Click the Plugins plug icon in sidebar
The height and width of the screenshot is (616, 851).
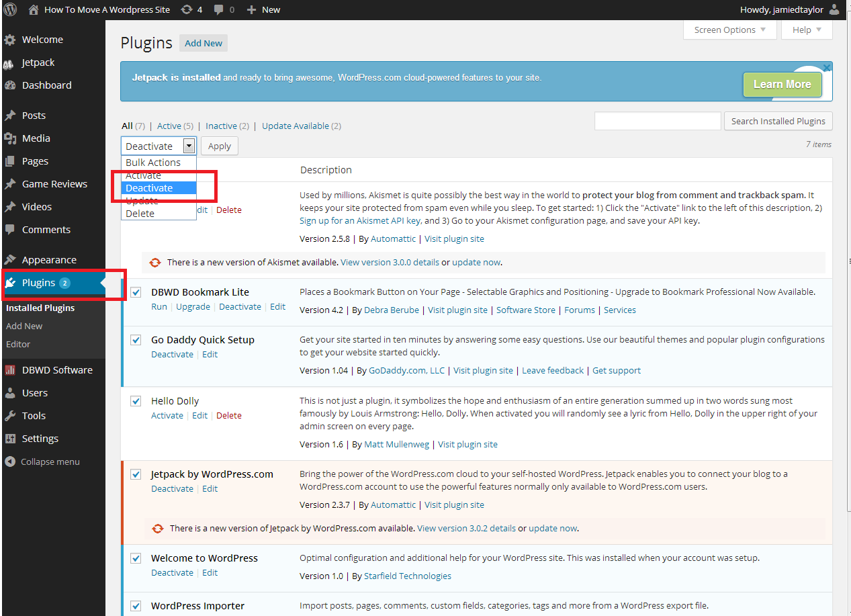(10, 283)
